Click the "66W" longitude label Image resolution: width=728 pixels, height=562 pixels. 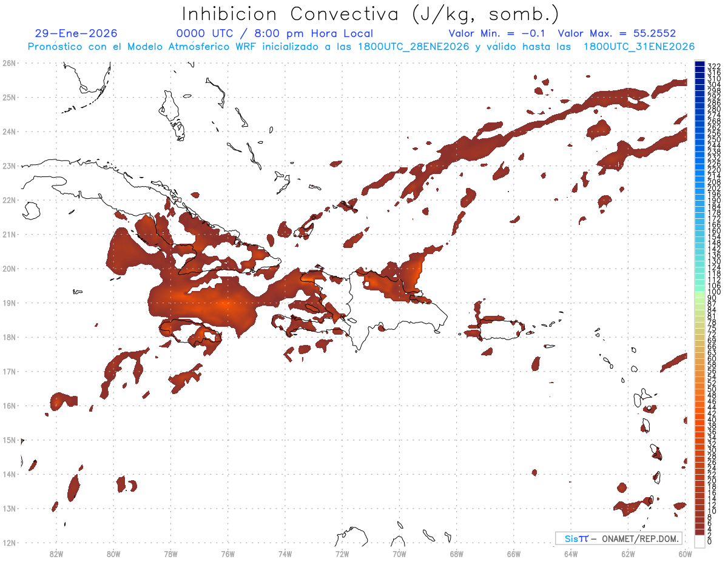(x=513, y=554)
